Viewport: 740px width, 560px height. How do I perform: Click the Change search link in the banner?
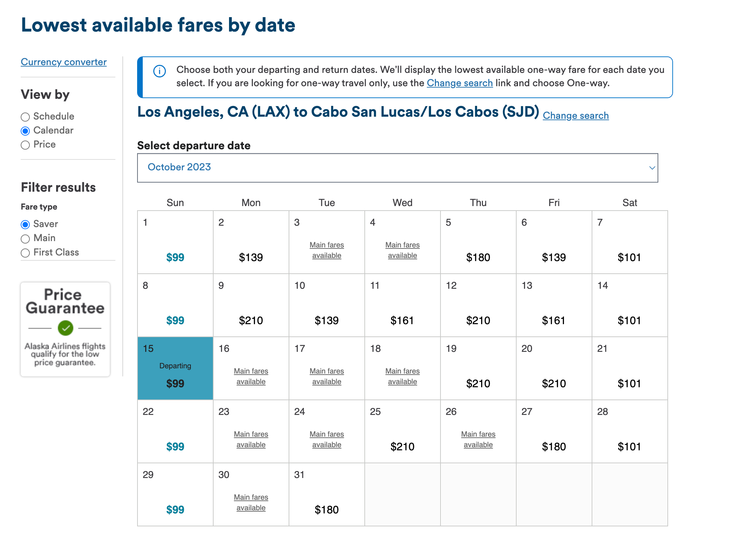point(459,83)
